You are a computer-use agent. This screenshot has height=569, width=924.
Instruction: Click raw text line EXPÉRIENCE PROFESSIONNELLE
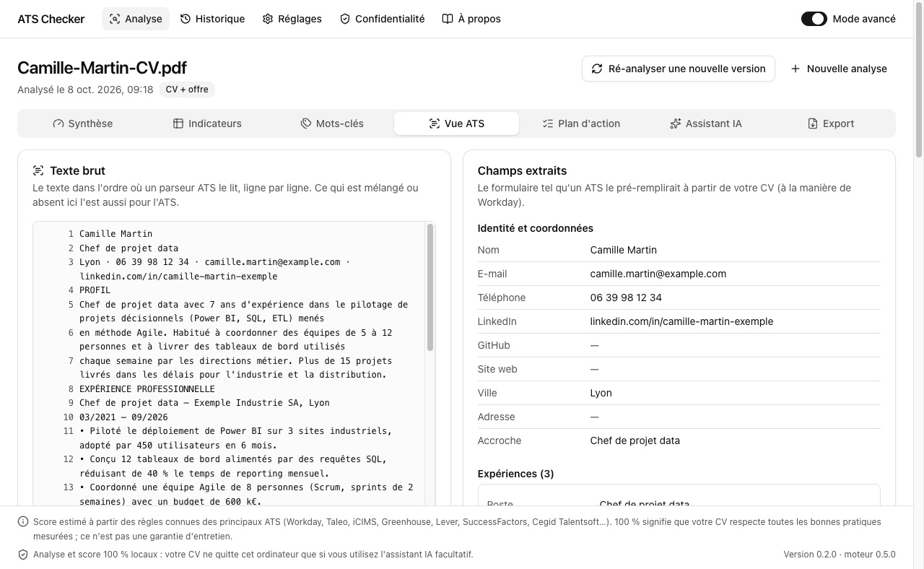pyautogui.click(x=147, y=389)
